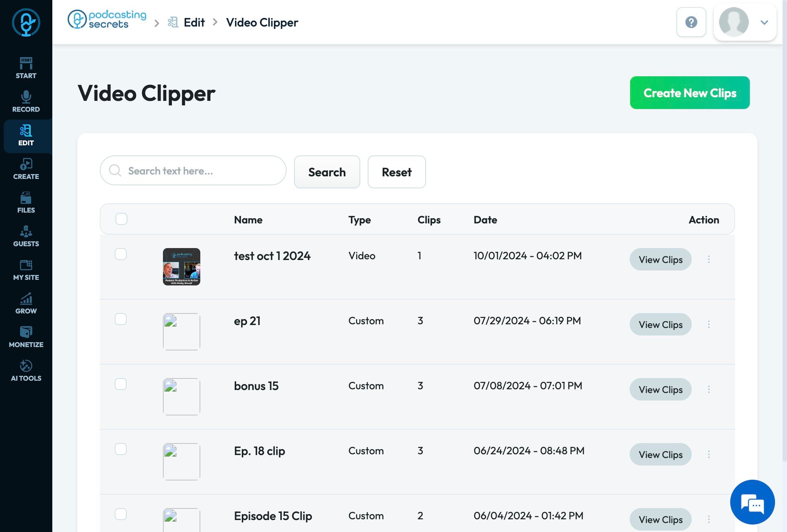Toggle the select-all checkbox in table header
Viewport: 787px width, 532px height.
(x=121, y=219)
